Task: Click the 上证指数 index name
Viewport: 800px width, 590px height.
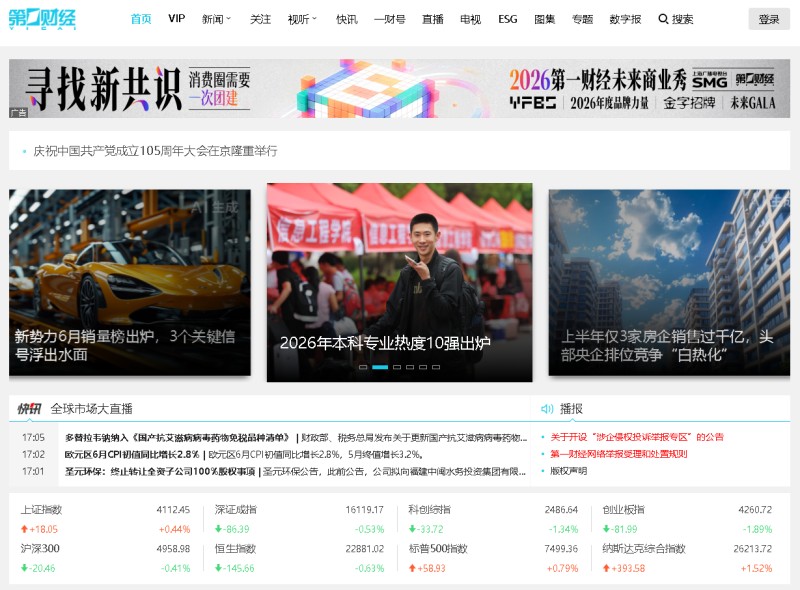Action: point(41,509)
